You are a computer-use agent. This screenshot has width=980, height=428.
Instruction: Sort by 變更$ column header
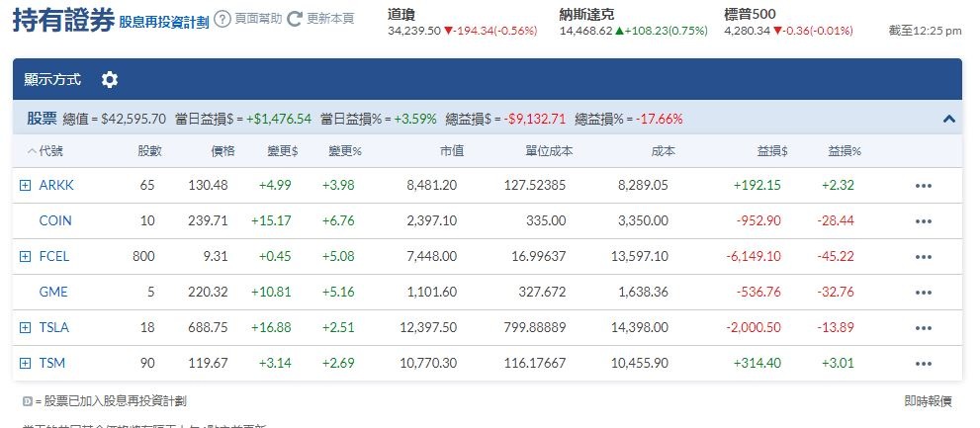pyautogui.click(x=283, y=150)
